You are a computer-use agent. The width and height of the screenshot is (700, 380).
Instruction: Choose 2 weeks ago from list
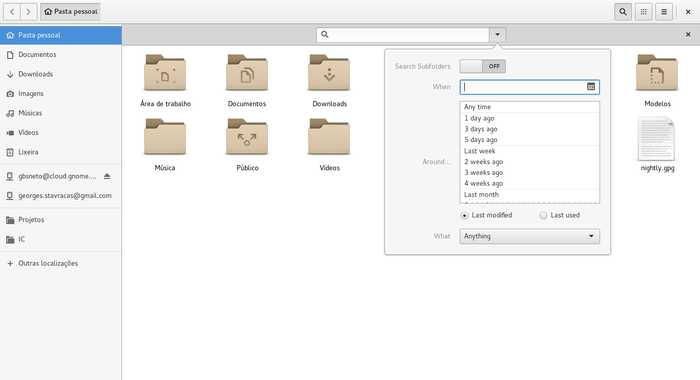click(529, 162)
